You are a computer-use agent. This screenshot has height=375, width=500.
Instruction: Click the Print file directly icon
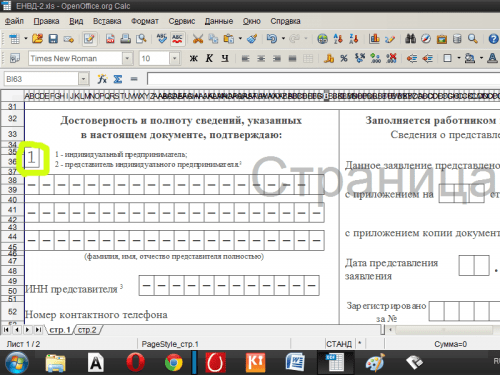click(126, 39)
